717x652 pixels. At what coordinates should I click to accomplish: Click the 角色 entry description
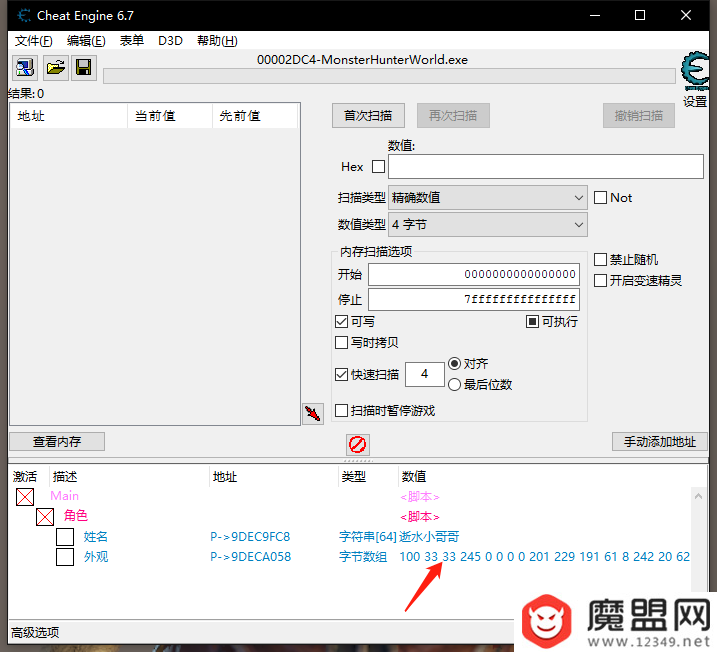tap(75, 516)
